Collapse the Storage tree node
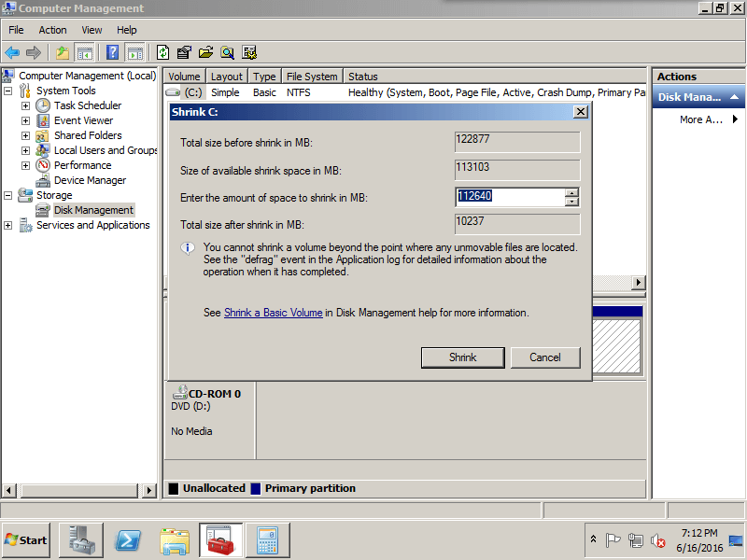This screenshot has width=747, height=560. coord(8,195)
